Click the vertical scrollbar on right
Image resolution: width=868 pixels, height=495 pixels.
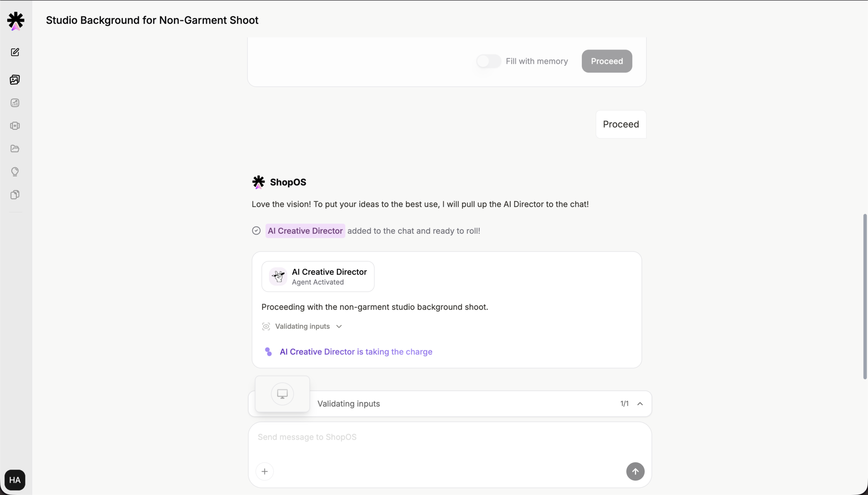click(x=865, y=297)
